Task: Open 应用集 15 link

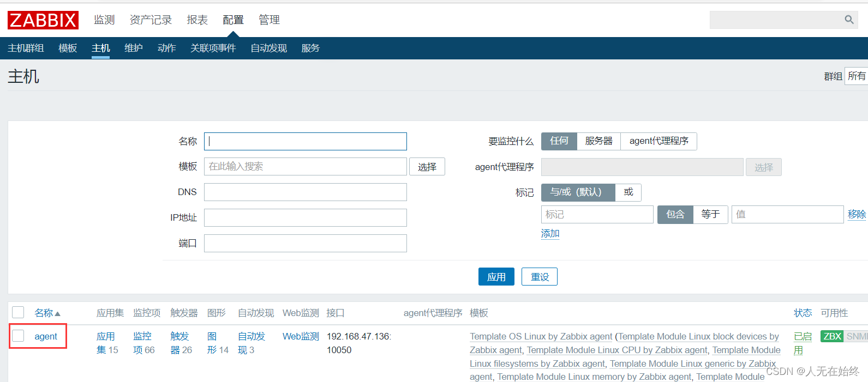Action: [107, 343]
